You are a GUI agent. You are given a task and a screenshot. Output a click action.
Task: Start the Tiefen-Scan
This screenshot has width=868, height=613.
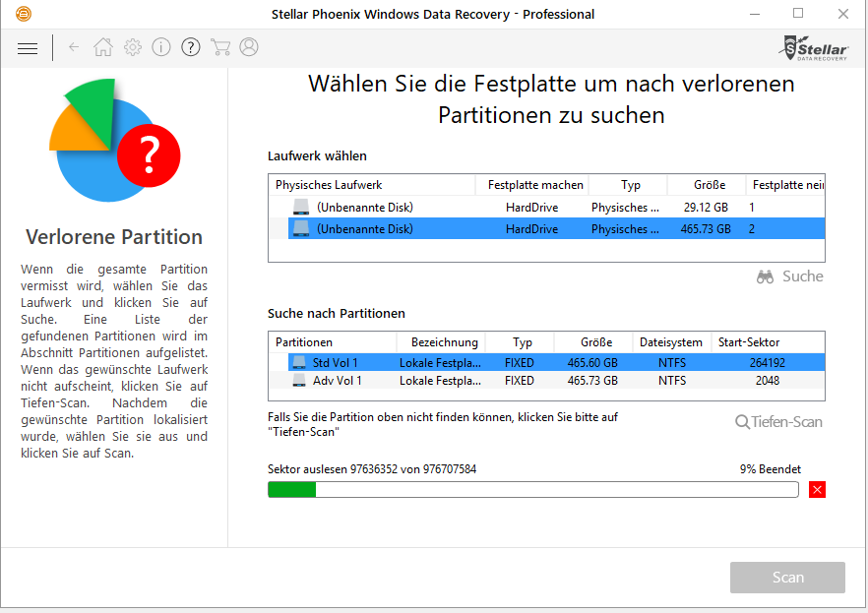[x=778, y=422]
